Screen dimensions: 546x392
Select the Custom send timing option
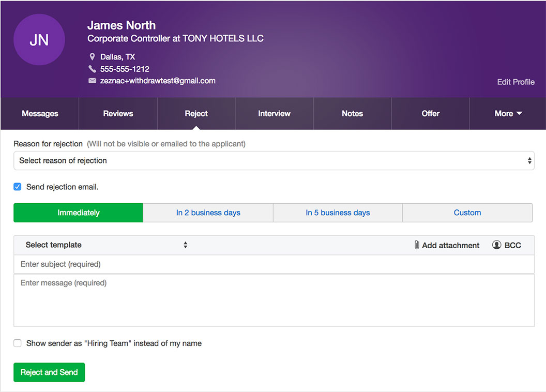(467, 213)
